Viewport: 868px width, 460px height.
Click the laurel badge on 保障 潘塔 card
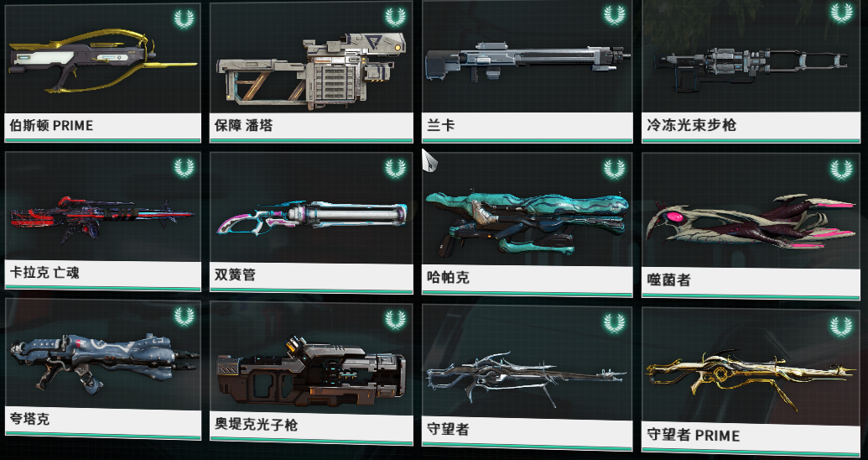pyautogui.click(x=395, y=17)
